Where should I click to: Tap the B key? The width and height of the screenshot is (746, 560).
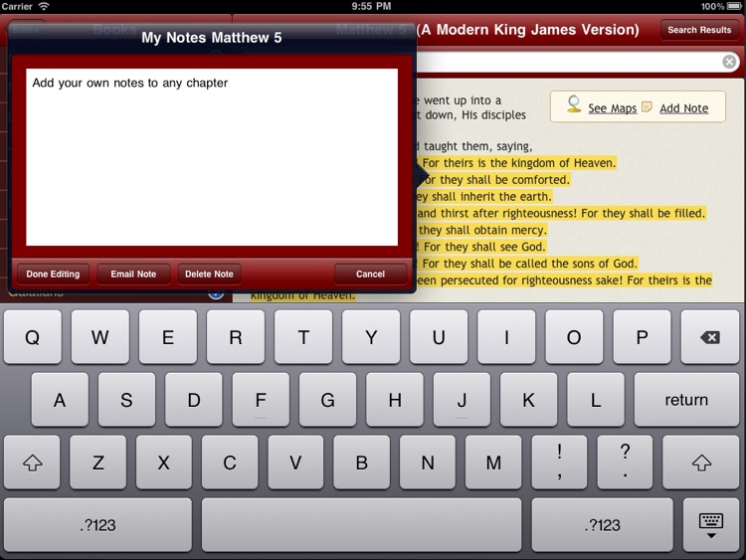[362, 463]
